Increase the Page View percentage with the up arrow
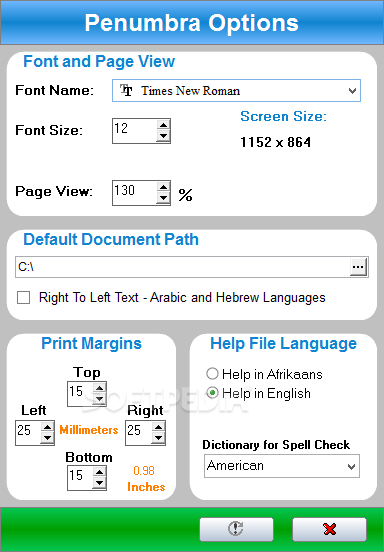Viewport: 384px width, 552px height. (x=163, y=187)
